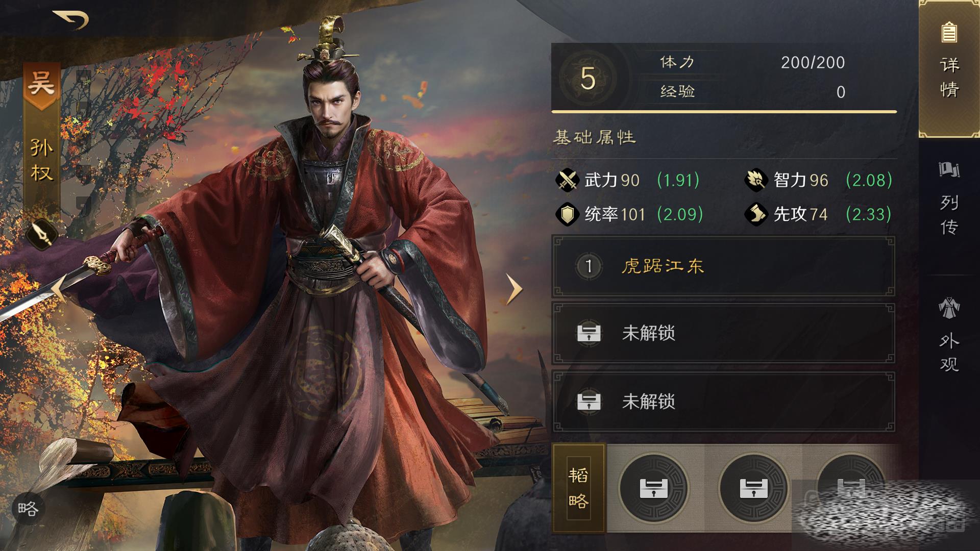980x551 pixels.
Task: Click the golden back arrow icon
Action: (x=71, y=20)
